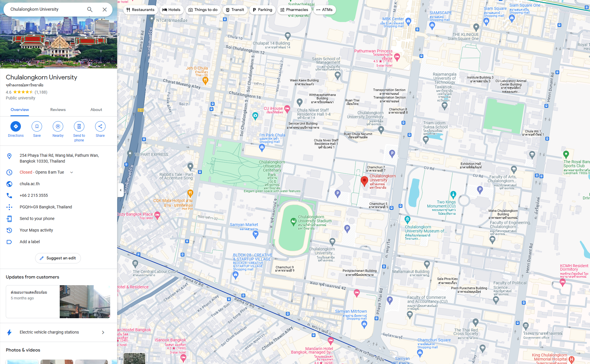Click the label icon beside Add a label

tap(9, 242)
